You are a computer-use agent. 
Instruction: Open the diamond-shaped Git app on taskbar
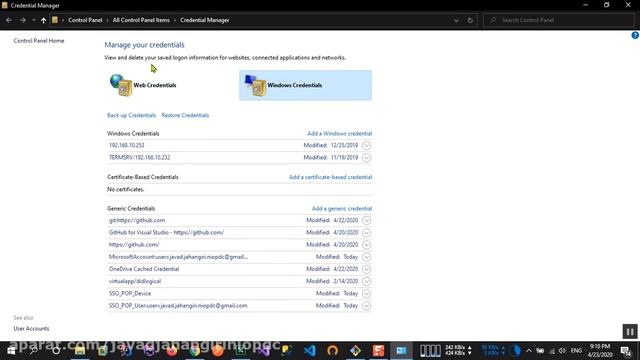tap(356, 351)
